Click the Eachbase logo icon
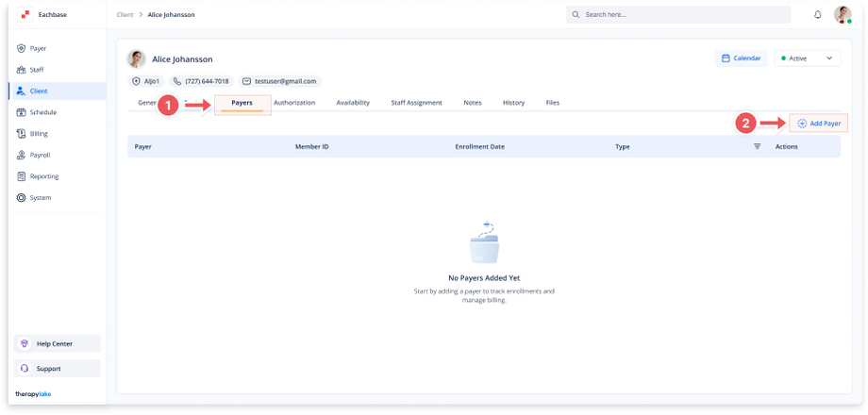 tap(25, 14)
